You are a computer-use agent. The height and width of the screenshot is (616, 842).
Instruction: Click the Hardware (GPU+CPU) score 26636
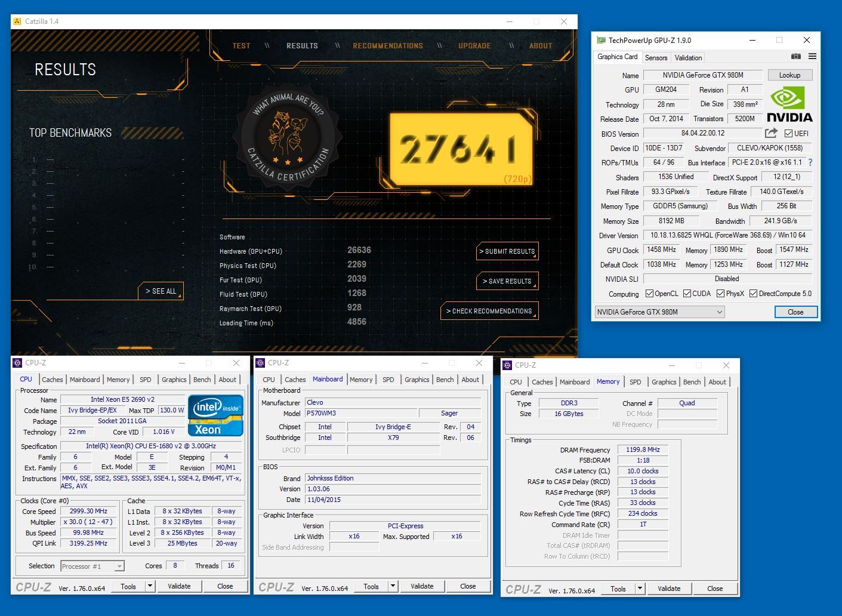(359, 250)
